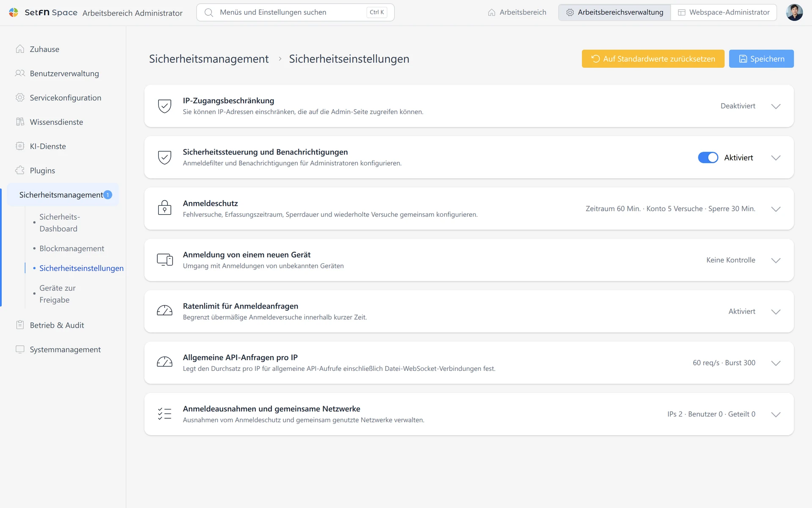
Task: Switch to the Arbeitsbereich tab
Action: [x=517, y=12]
